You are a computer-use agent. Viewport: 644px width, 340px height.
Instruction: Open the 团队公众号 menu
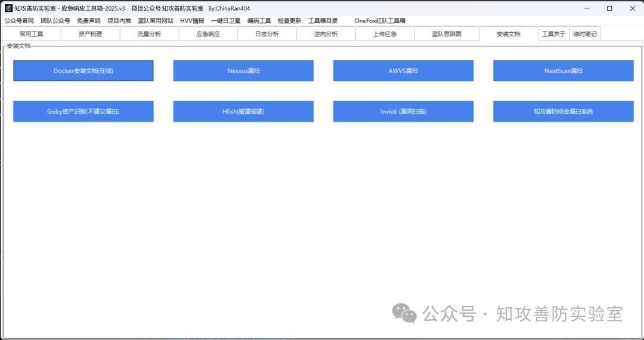pos(55,21)
